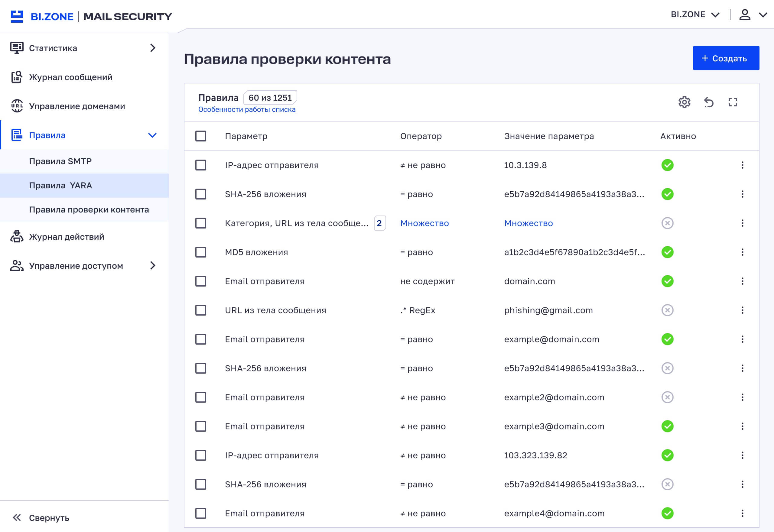
Task: Reset the rules list with the undo icon
Action: point(709,102)
